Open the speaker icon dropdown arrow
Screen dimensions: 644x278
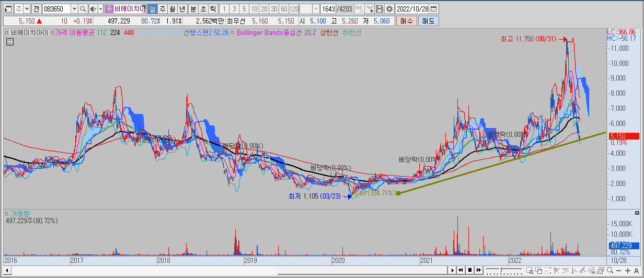[x=100, y=9]
